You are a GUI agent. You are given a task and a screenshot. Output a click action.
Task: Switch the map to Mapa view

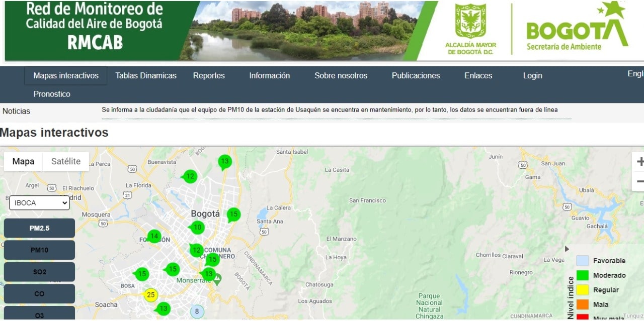pos(24,161)
